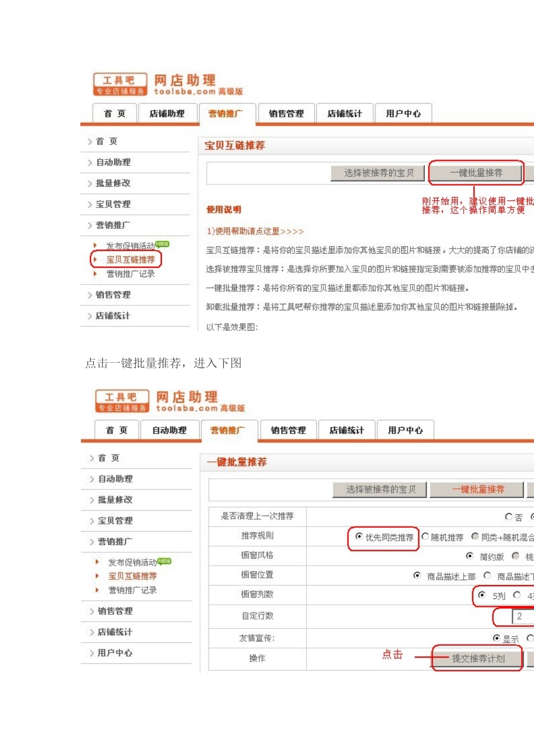Click NEW badge on 宝贝互链推荐 page sidebar

click(x=162, y=244)
